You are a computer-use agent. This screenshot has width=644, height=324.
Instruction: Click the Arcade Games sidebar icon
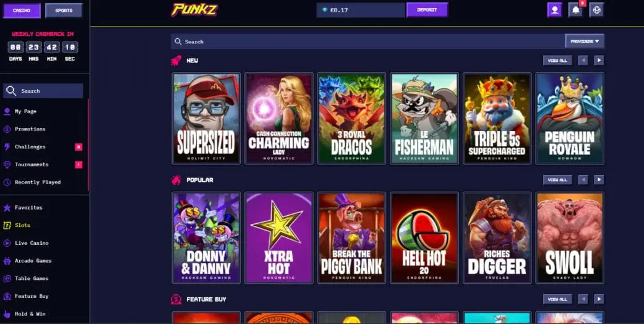coord(7,261)
